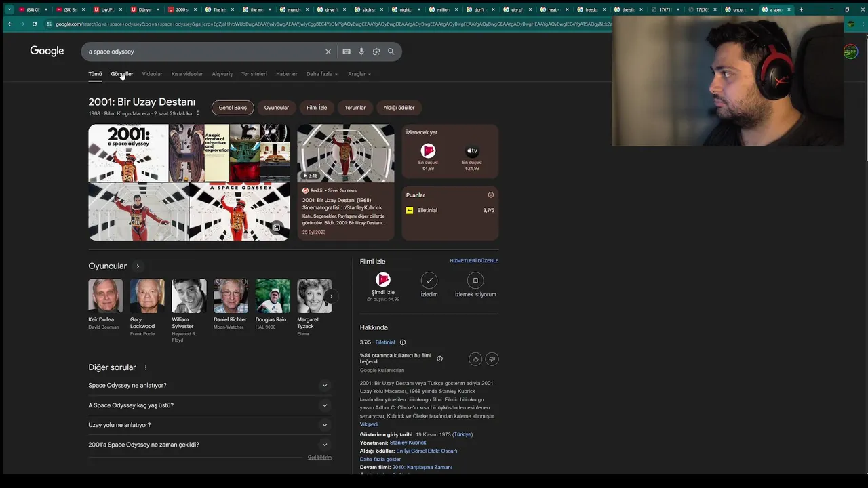Select the Yer siteleri tab

coord(254,74)
